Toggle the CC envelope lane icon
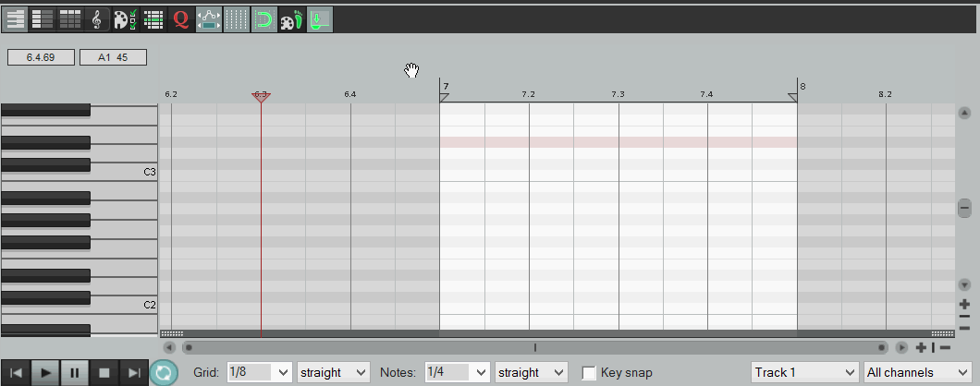 [209, 18]
